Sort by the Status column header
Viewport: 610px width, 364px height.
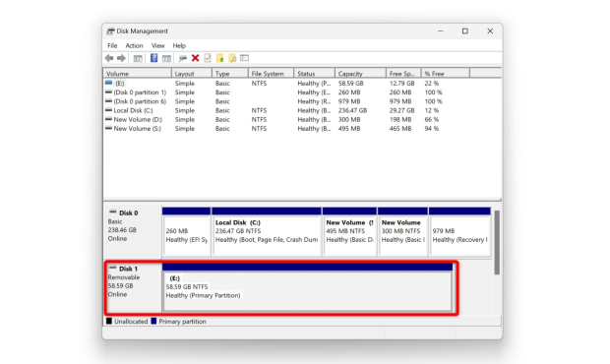(x=314, y=73)
